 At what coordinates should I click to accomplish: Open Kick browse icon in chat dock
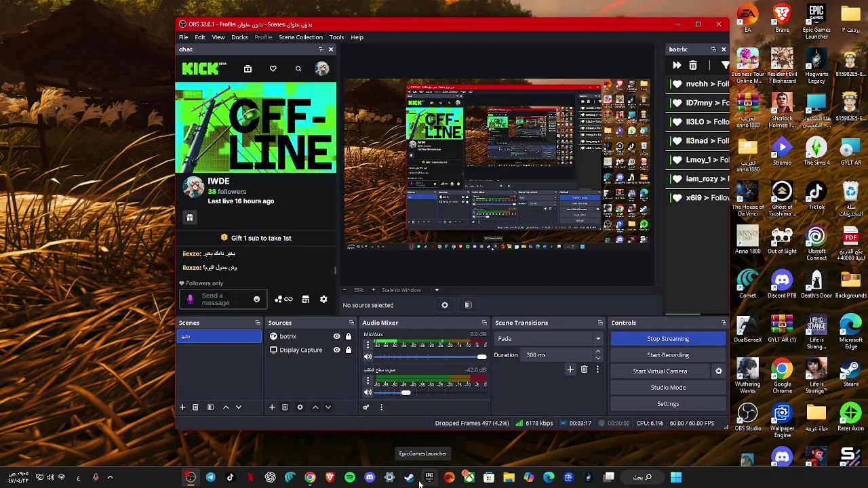[248, 68]
